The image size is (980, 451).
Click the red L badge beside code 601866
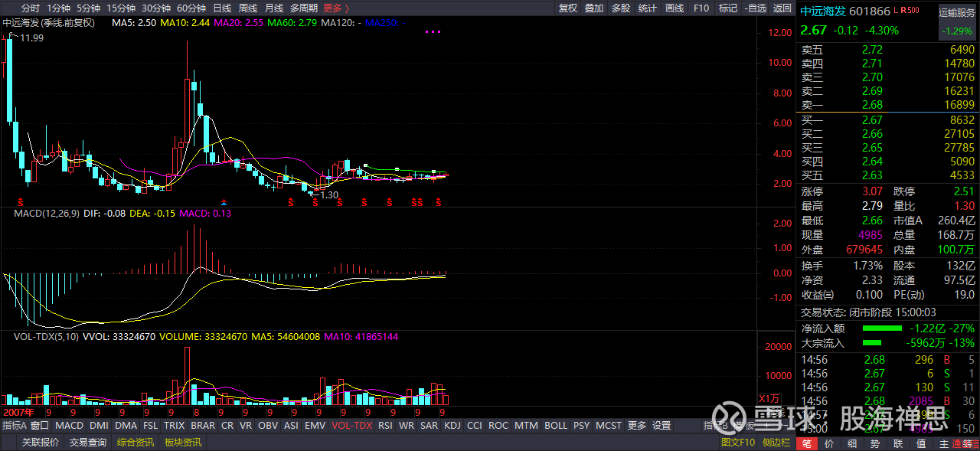[x=896, y=11]
